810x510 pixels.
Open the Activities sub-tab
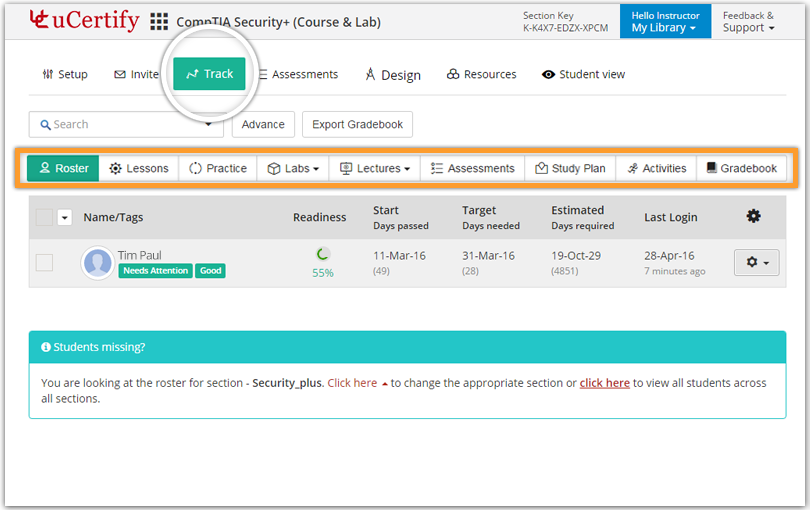click(656, 168)
